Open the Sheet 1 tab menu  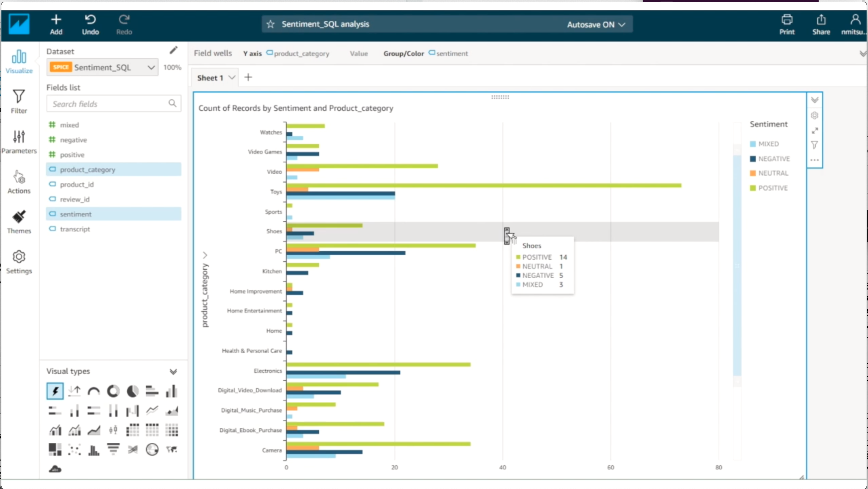click(232, 77)
